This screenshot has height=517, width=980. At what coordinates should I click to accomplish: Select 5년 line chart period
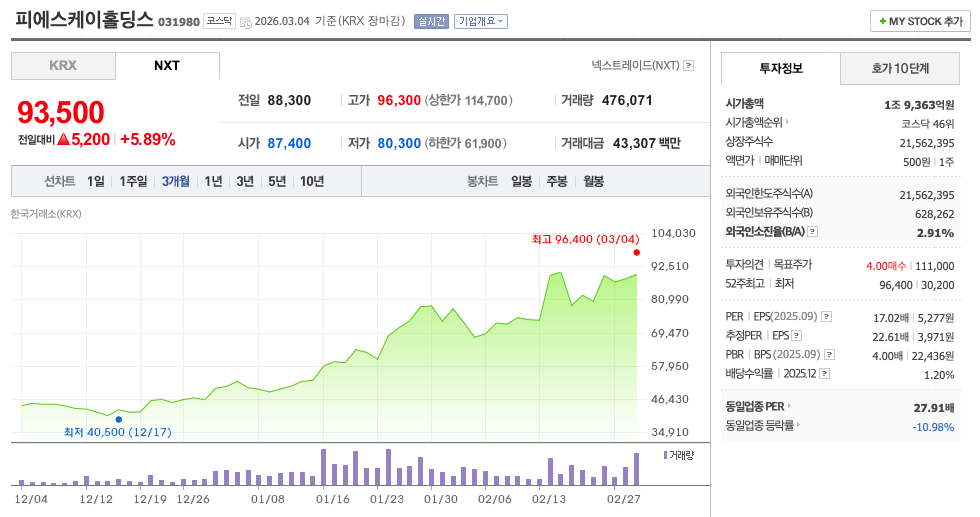pyautogui.click(x=277, y=181)
